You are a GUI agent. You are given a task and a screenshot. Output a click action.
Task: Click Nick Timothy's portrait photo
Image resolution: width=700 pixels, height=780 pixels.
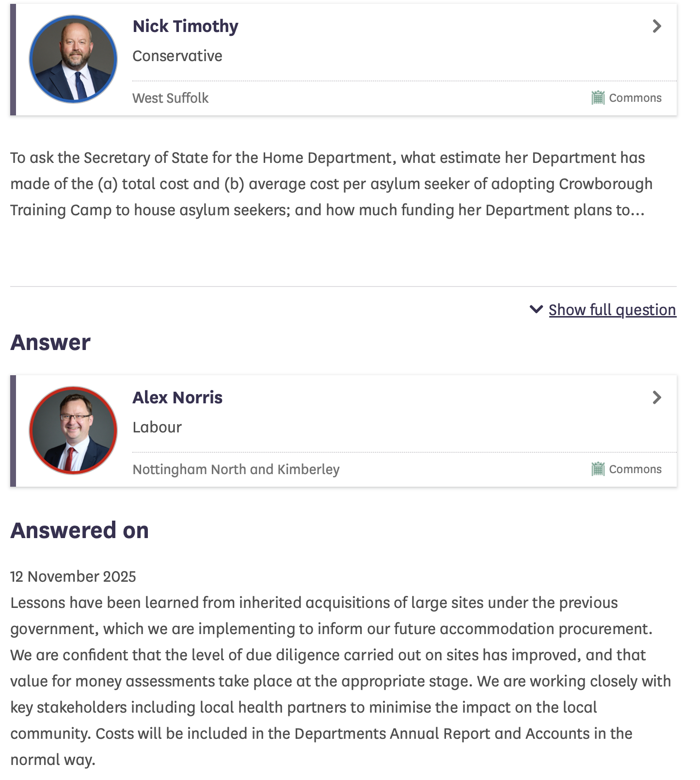73,59
